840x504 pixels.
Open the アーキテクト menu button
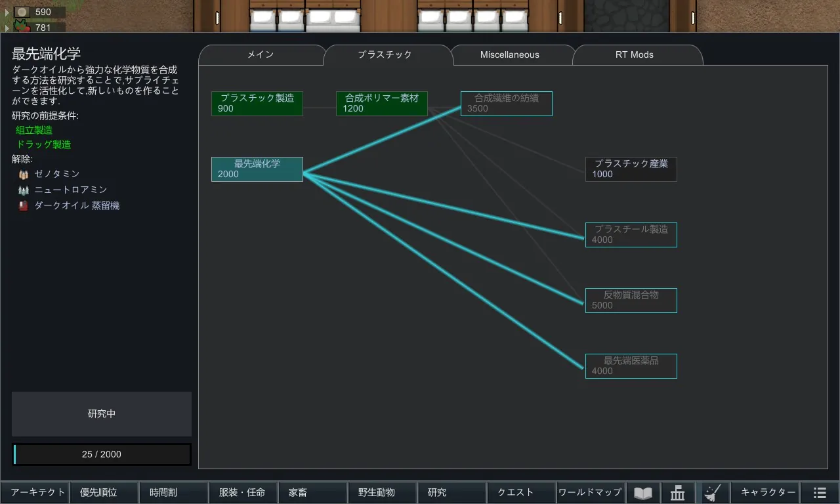pyautogui.click(x=38, y=493)
